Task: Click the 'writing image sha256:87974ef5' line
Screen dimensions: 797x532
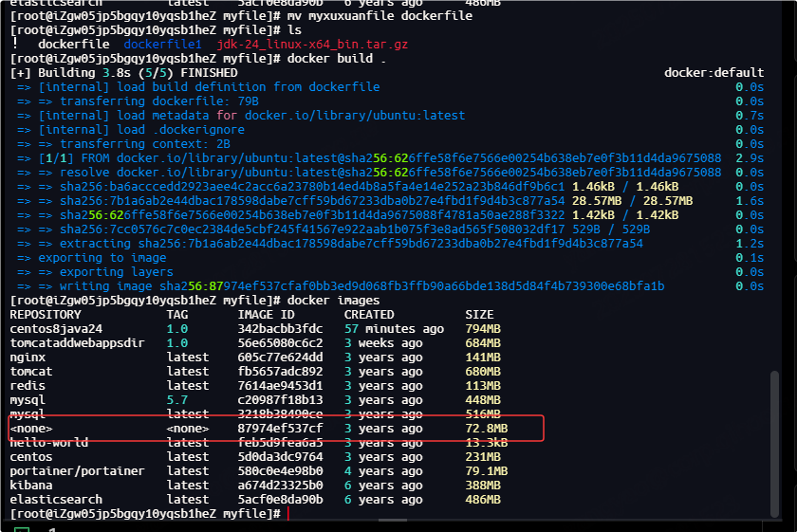Action: (x=361, y=286)
